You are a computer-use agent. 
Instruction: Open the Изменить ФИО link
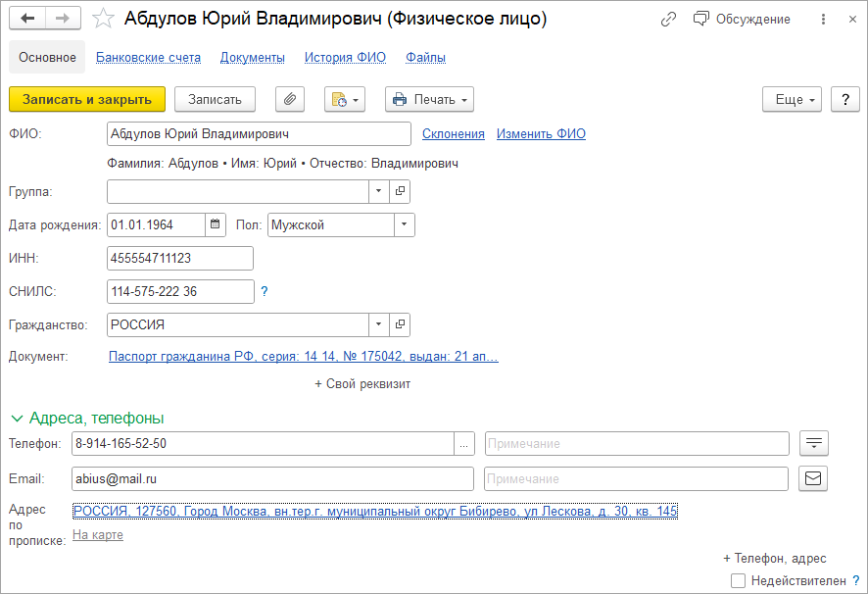541,134
